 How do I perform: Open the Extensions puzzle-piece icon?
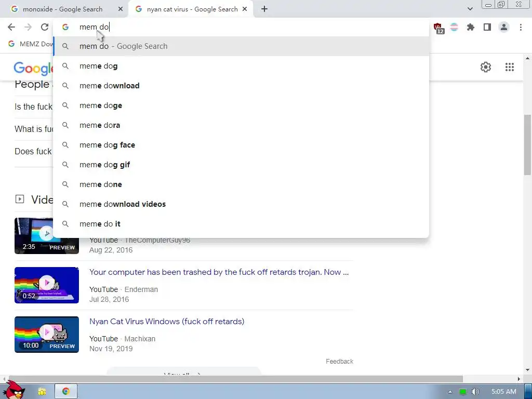click(471, 27)
